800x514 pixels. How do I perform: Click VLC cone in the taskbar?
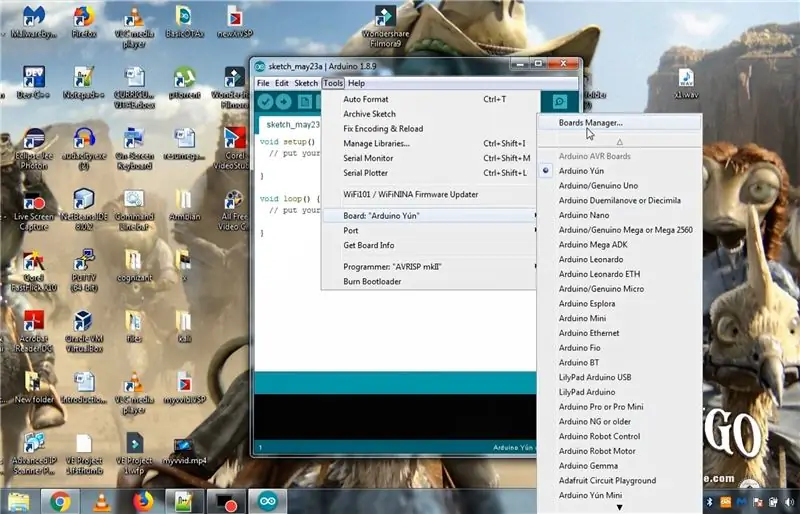(102, 502)
